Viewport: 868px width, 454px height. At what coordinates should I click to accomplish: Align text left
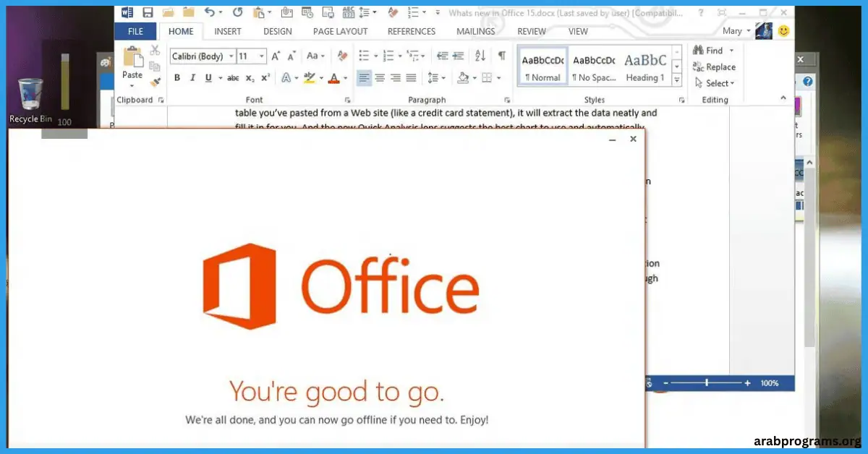tap(364, 78)
